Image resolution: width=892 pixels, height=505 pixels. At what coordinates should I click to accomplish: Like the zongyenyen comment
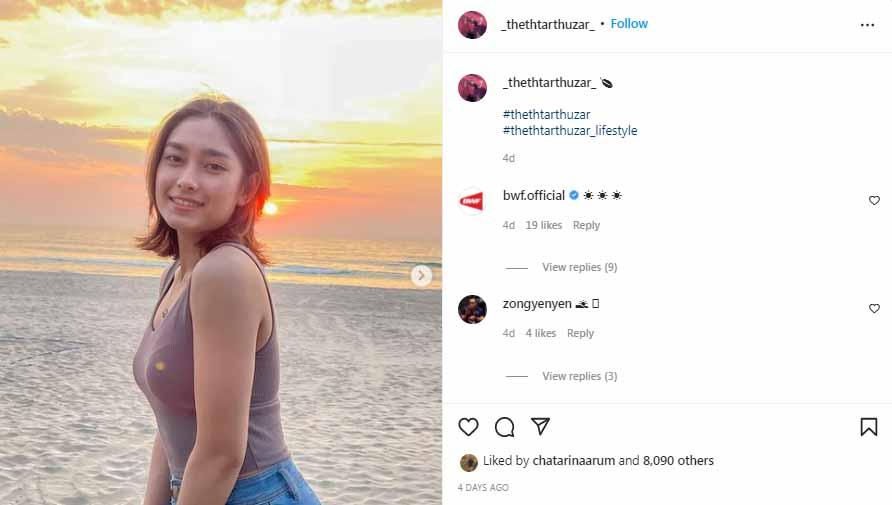pos(874,309)
